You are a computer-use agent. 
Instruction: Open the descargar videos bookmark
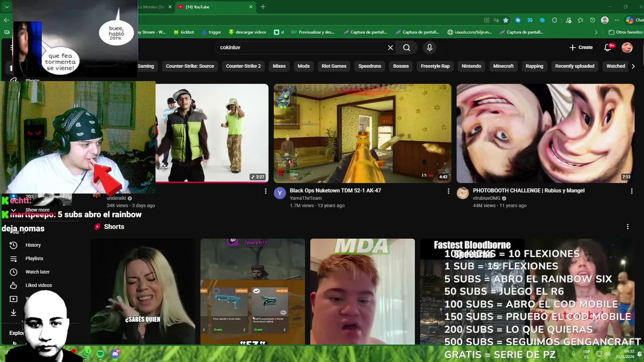[247, 32]
